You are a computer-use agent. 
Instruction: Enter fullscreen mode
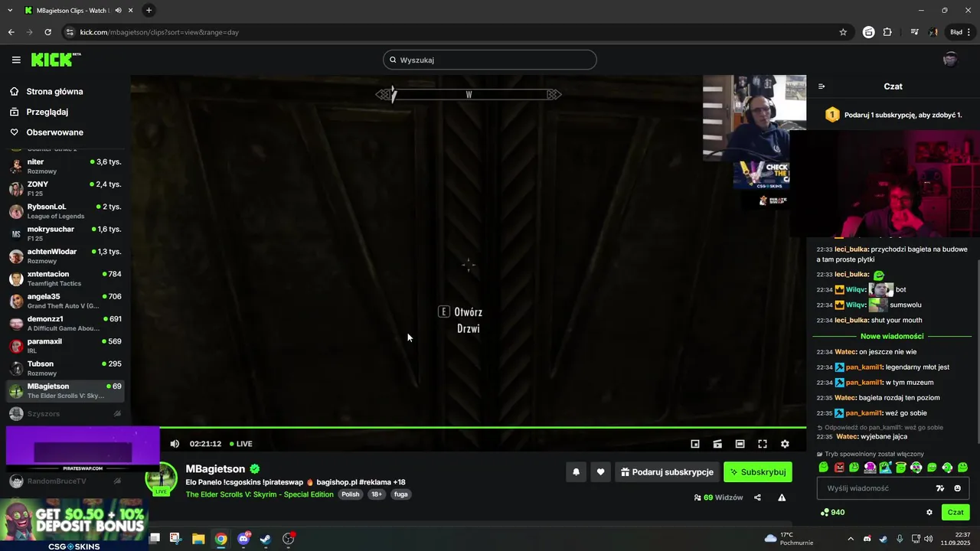pos(763,444)
